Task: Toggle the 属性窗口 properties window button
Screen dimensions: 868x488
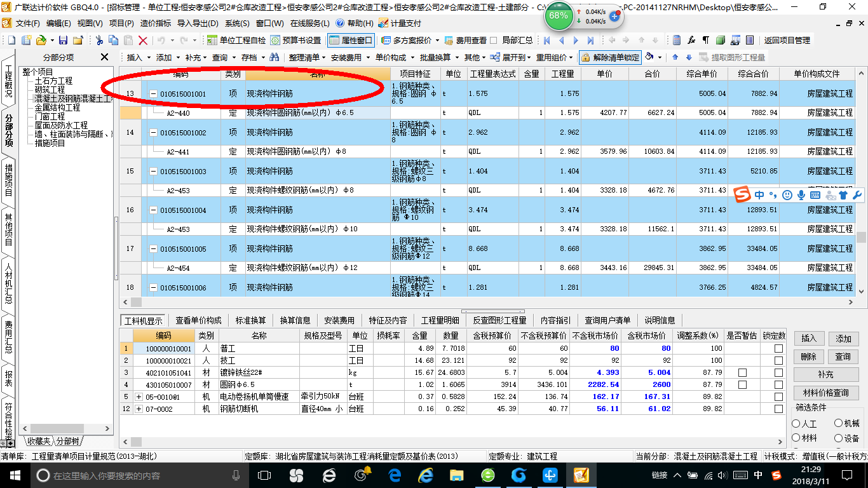Action: (351, 40)
